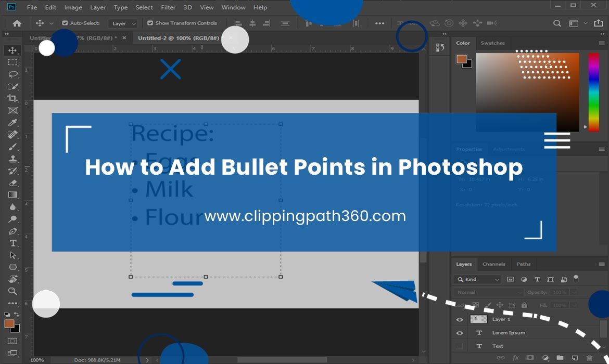Open the History panel icon
Viewport: 609px width, 364px height.
(x=440, y=47)
